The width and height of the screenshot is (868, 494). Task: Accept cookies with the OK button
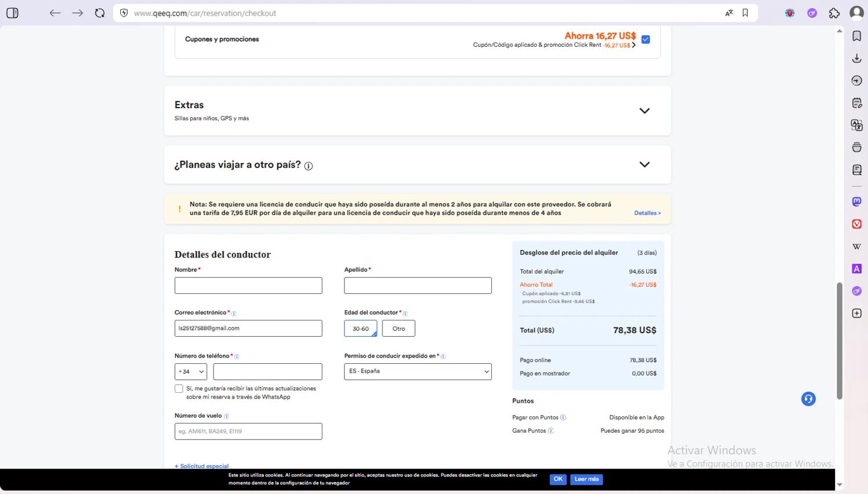tap(558, 479)
